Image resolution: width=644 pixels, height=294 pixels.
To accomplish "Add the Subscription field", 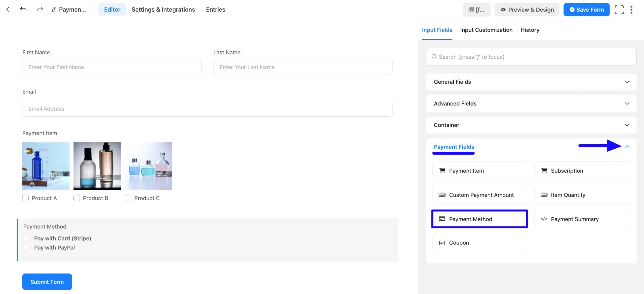I will (x=582, y=171).
